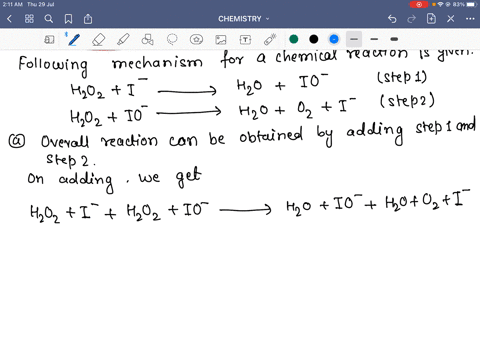
Task: Select the thinnest stroke width
Action: click(354, 39)
